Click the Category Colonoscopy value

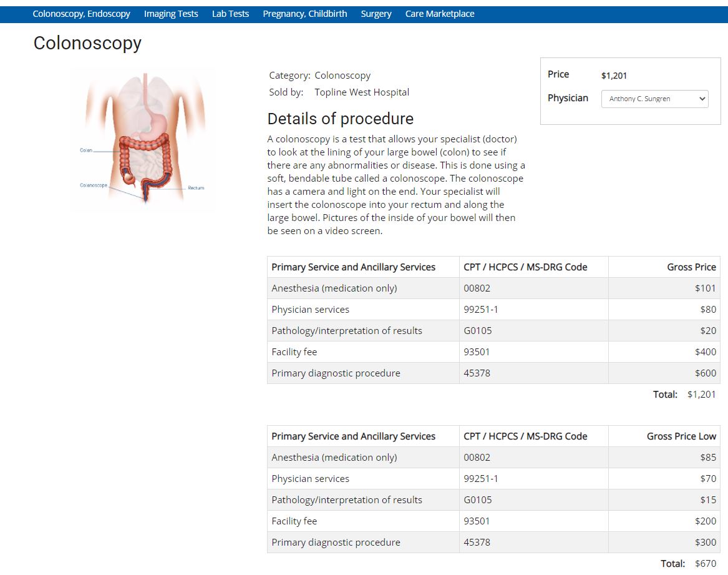tap(342, 76)
